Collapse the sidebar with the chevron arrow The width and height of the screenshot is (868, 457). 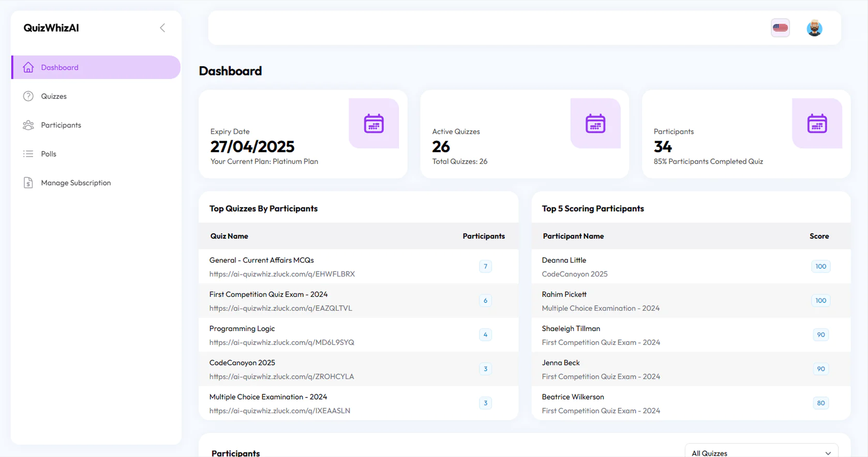(x=162, y=28)
